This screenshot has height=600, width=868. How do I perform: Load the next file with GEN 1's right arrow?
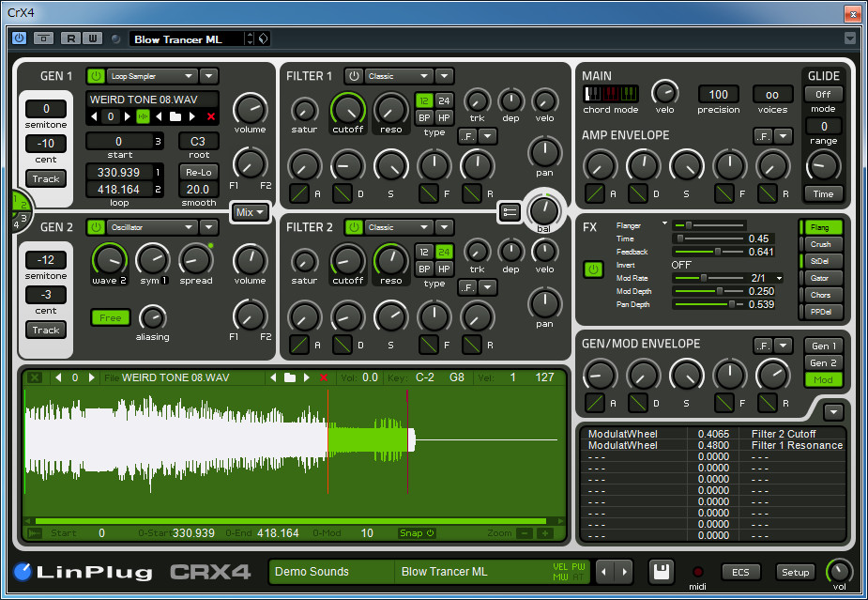click(192, 116)
